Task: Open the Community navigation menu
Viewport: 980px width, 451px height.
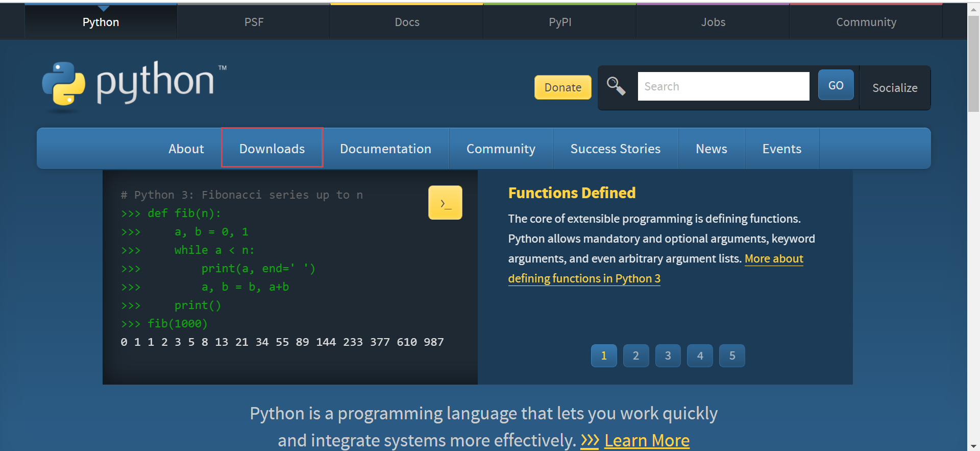Action: [501, 149]
